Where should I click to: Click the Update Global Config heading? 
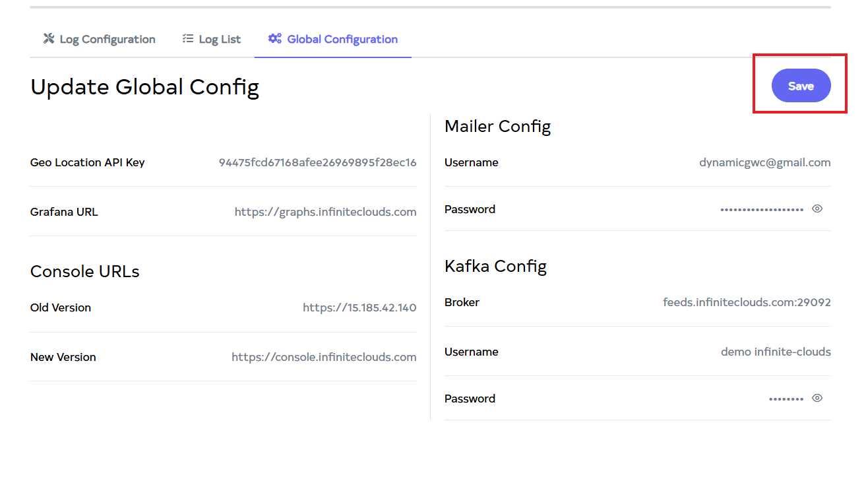click(144, 87)
